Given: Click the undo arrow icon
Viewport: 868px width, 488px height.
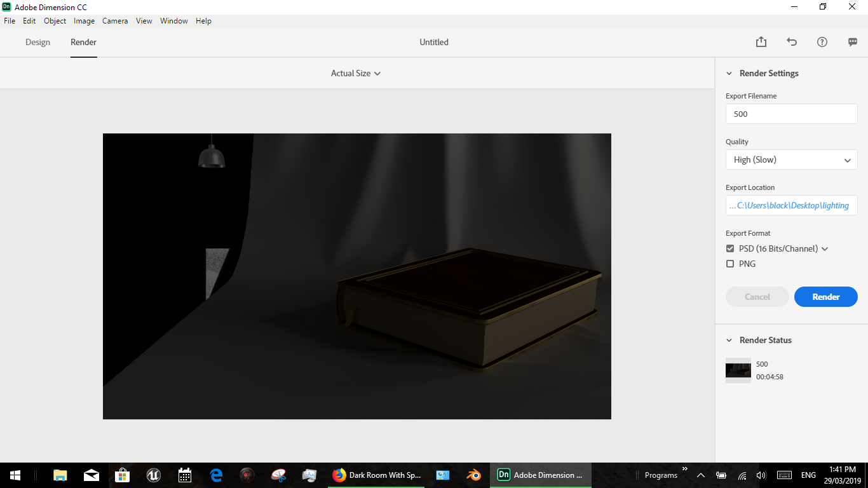Looking at the screenshot, I should tap(792, 42).
